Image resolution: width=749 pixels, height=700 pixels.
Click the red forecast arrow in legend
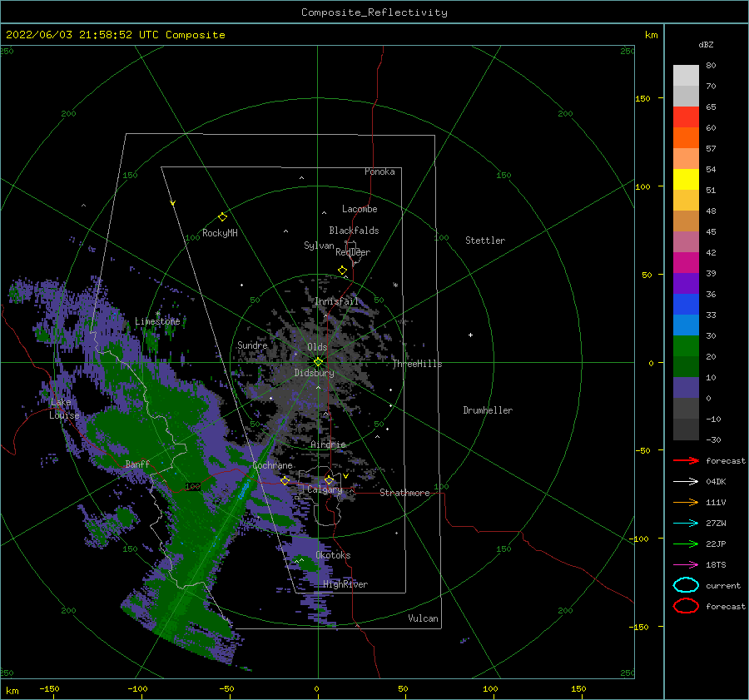[686, 460]
